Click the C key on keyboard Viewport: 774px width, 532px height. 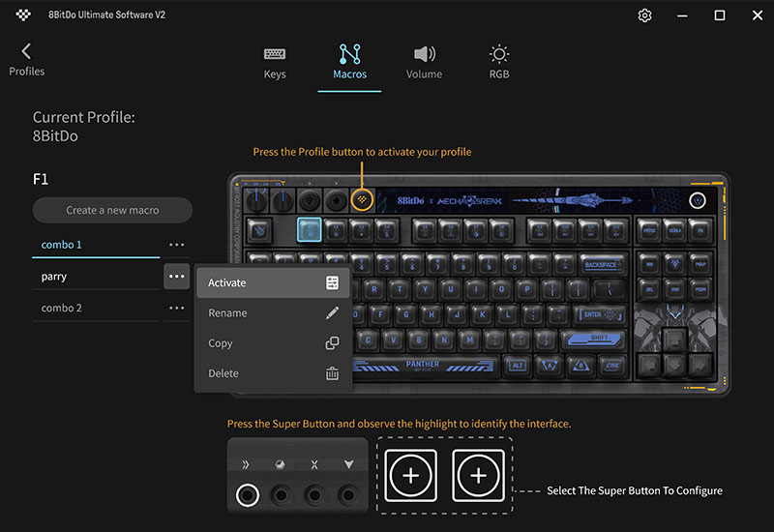pyautogui.click(x=368, y=340)
